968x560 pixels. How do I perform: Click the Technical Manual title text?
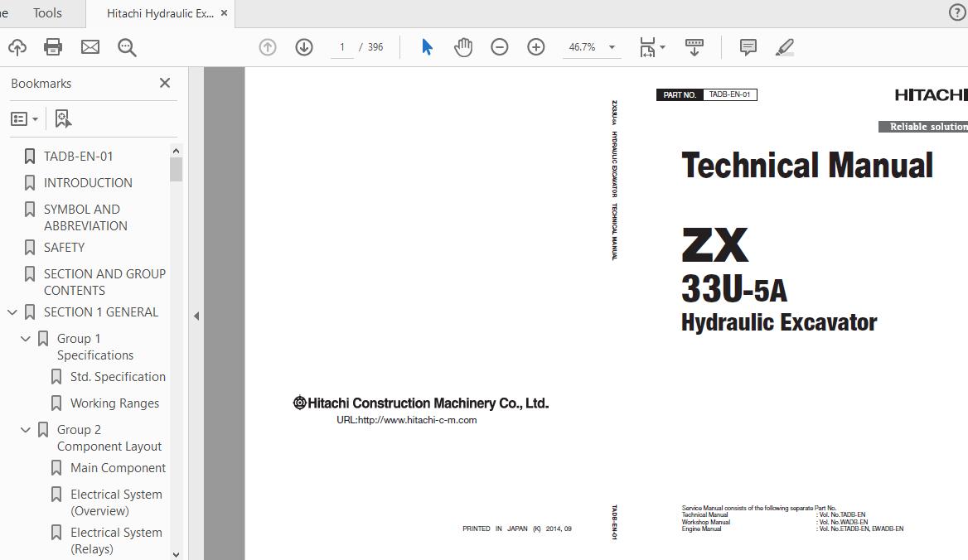[807, 166]
